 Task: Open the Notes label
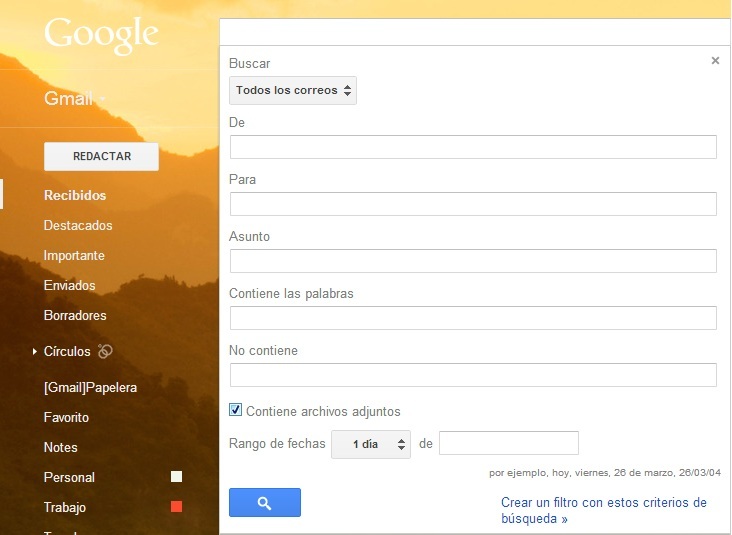61,447
